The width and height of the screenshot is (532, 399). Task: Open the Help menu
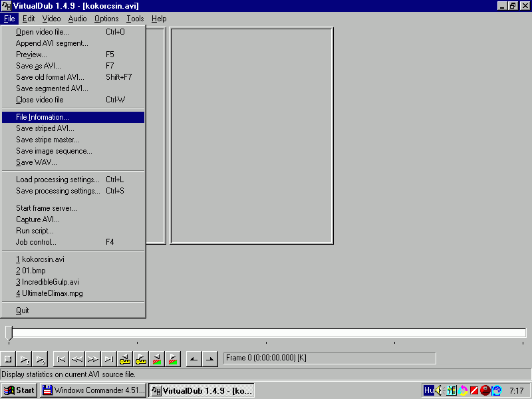[159, 19]
